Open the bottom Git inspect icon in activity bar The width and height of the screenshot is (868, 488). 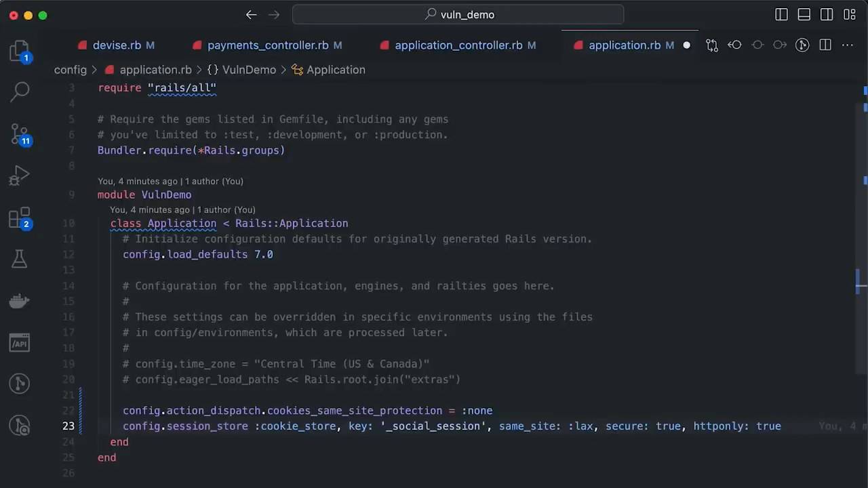[x=20, y=426]
